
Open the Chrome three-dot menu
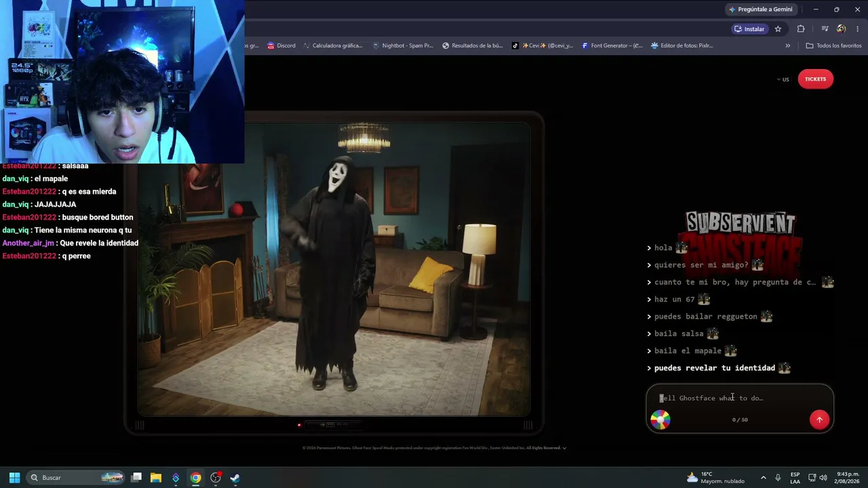point(858,29)
